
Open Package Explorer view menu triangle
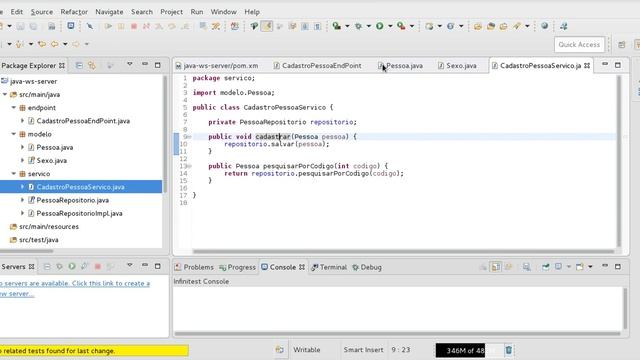(x=130, y=64)
